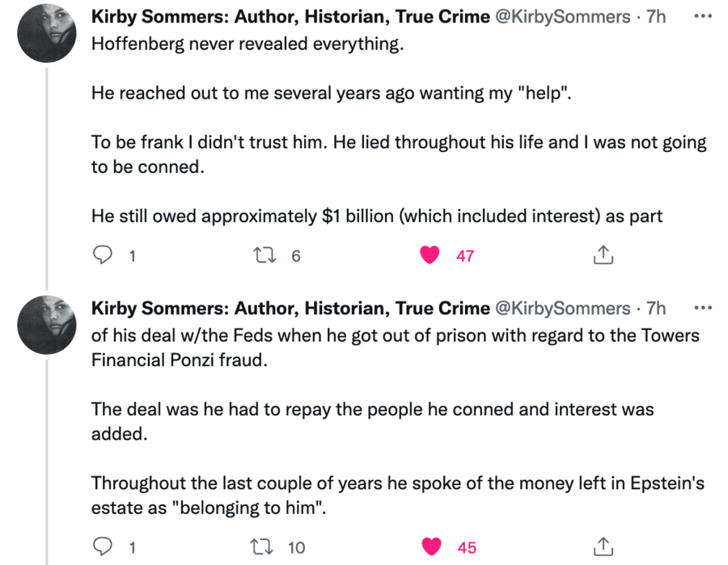Reply to the second tweet about Towers Financial
Image resolution: width=728 pixels, height=565 pixels.
tap(103, 547)
